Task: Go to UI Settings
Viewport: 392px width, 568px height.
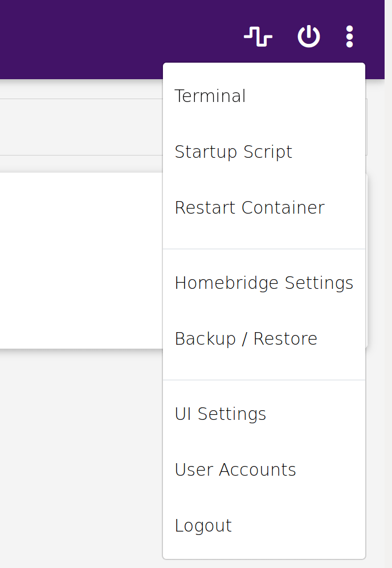Action: [220, 414]
